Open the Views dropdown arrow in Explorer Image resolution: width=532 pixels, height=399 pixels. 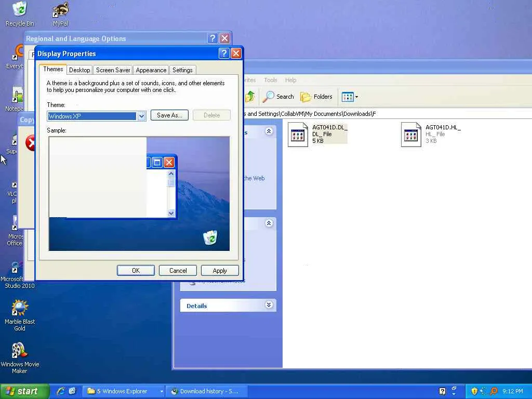[x=356, y=97]
